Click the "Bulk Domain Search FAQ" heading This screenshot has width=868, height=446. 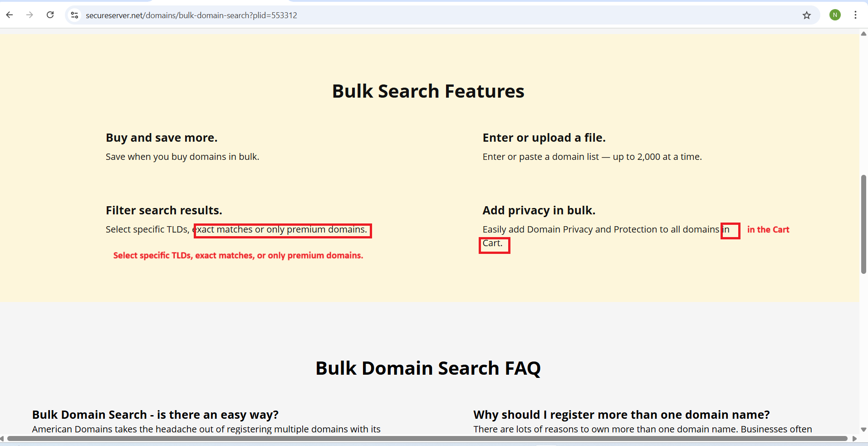pyautogui.click(x=428, y=368)
